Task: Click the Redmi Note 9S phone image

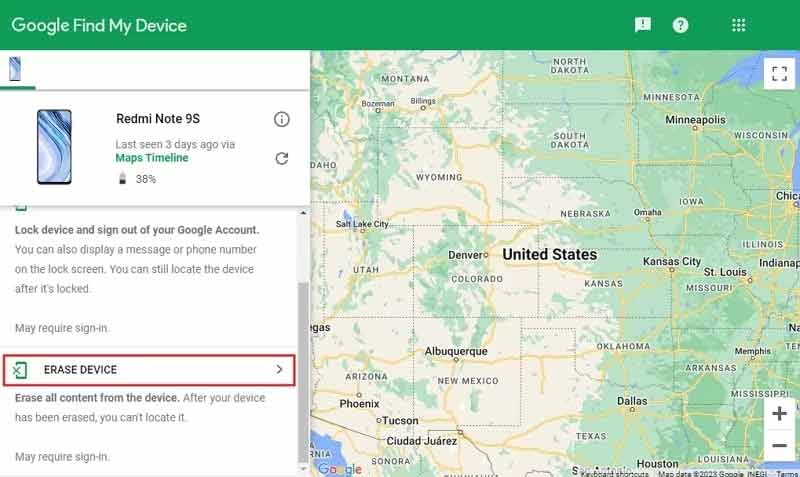Action: (x=54, y=147)
